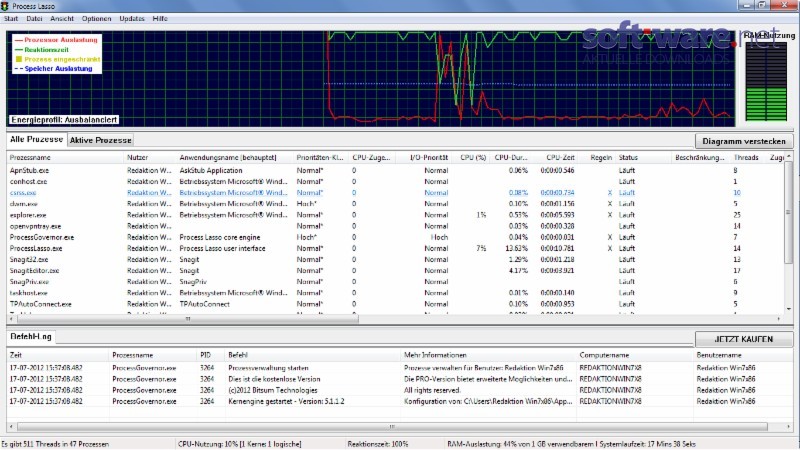Click the Prioritäten-Kl. column header
Screen dimensions: 800x450
(320, 158)
